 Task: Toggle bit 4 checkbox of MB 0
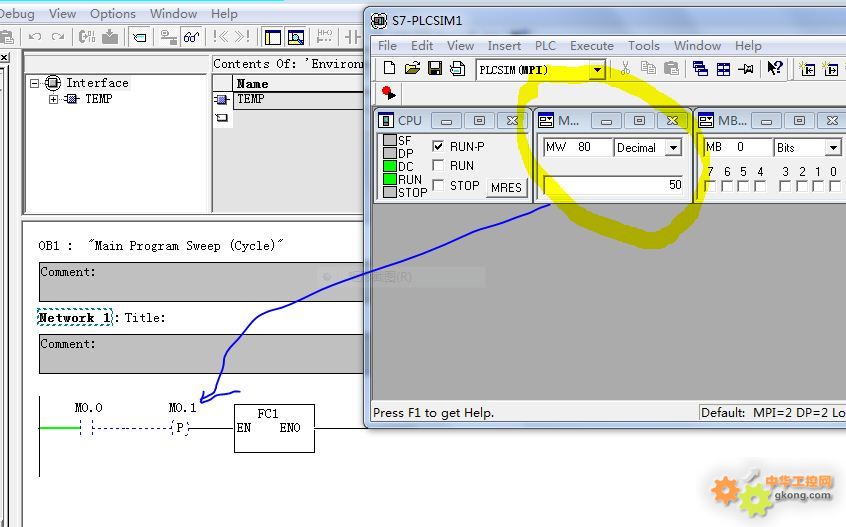pyautogui.click(x=760, y=186)
